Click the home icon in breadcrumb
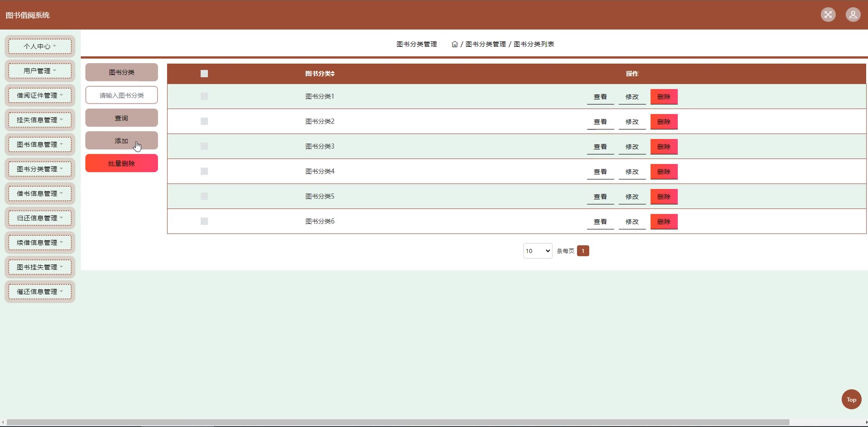868x427 pixels. pos(454,44)
